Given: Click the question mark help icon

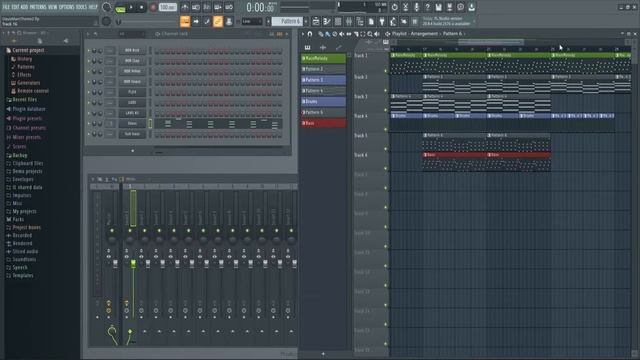Looking at the screenshot, I should point(427,7).
